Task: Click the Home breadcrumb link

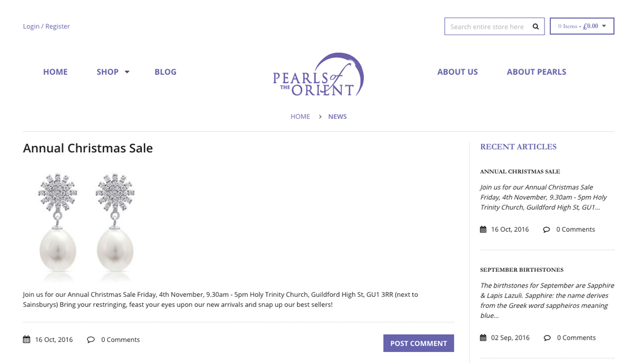Action: (x=300, y=117)
